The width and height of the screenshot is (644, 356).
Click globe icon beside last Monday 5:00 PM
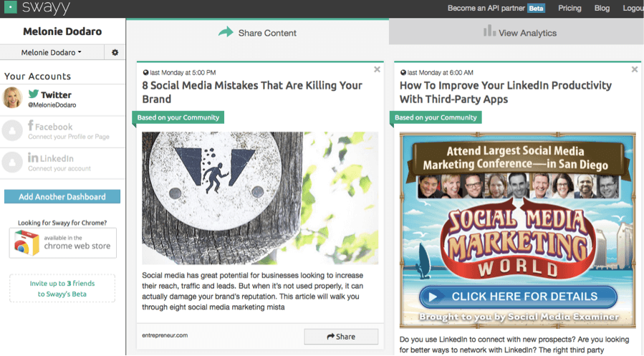coord(145,72)
